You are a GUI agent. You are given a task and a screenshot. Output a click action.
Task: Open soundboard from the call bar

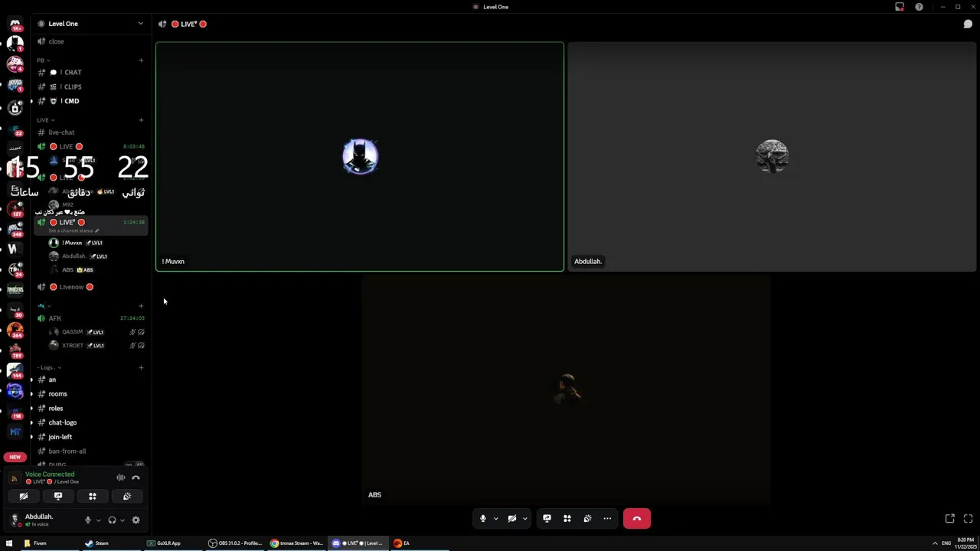(587, 518)
